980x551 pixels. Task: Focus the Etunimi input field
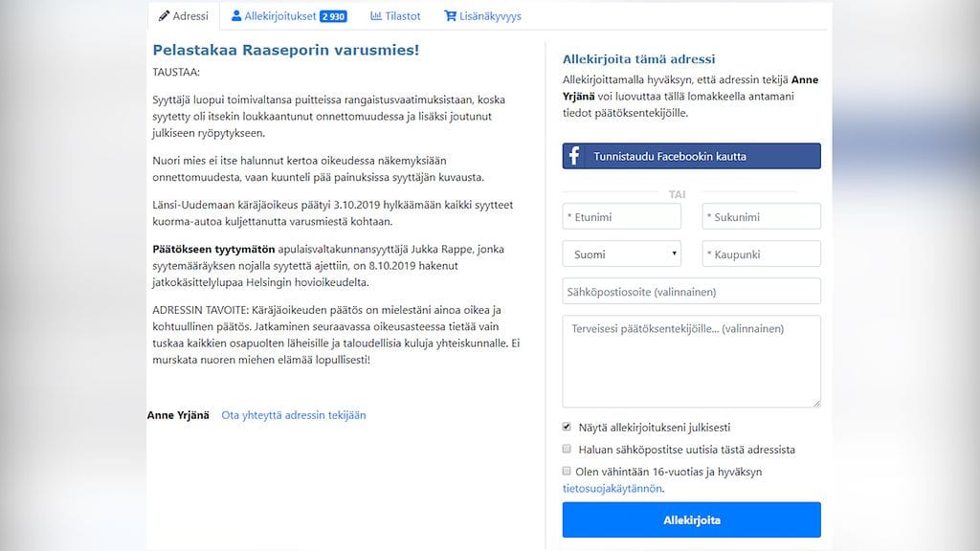[621, 217]
